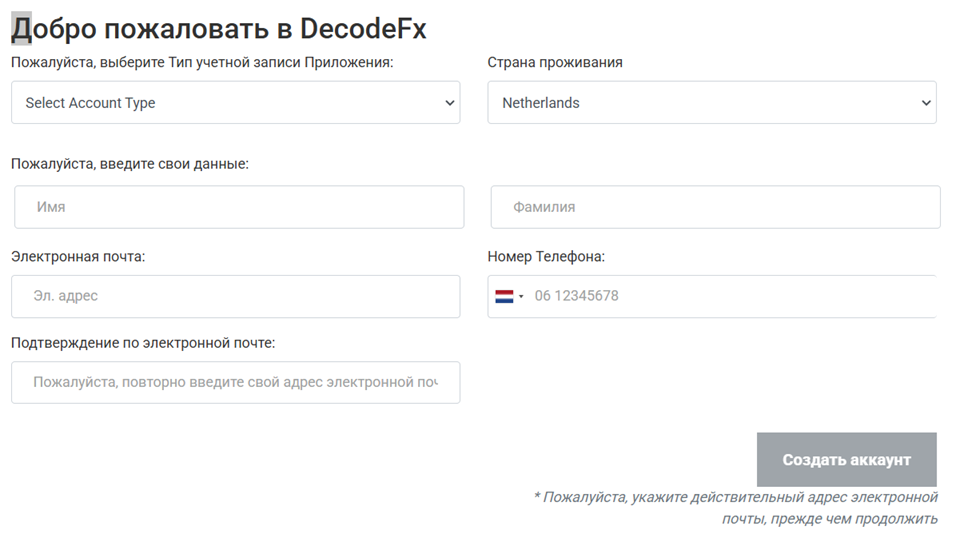Focus the Имя first name field
The image size is (960, 538).
(239, 207)
